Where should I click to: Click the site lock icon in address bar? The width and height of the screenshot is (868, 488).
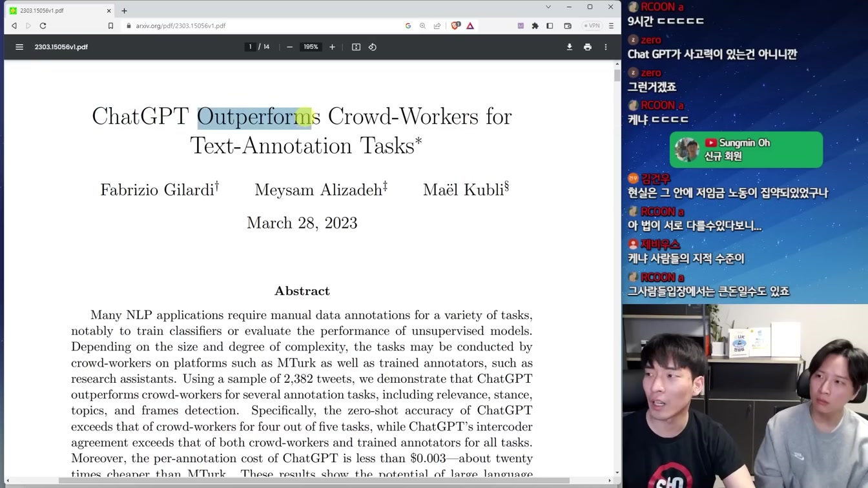pyautogui.click(x=129, y=26)
